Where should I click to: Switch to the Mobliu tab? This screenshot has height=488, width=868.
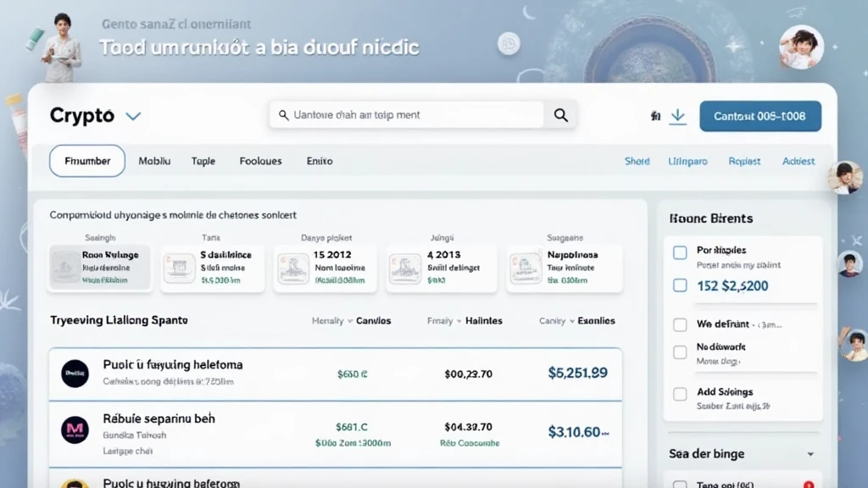(x=154, y=161)
